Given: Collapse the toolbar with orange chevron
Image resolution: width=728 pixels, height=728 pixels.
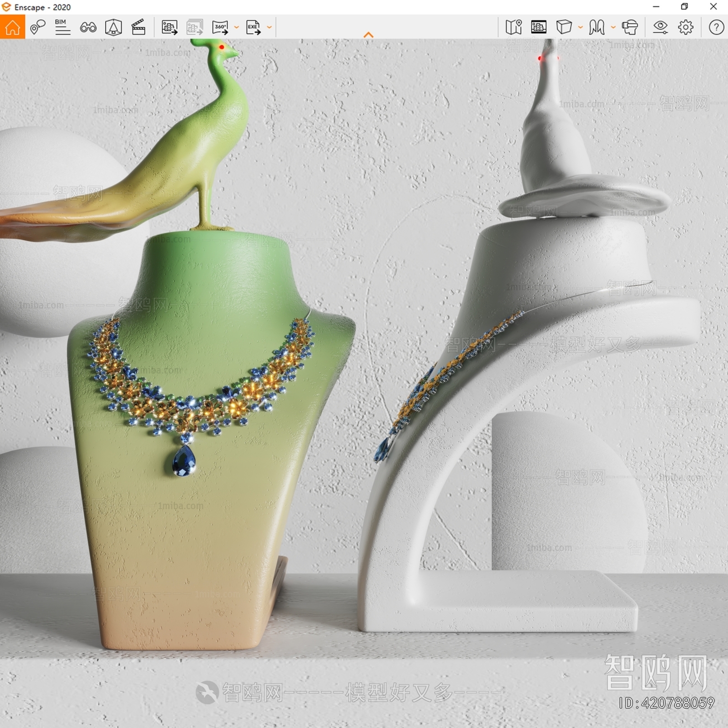Looking at the screenshot, I should click(x=369, y=35).
